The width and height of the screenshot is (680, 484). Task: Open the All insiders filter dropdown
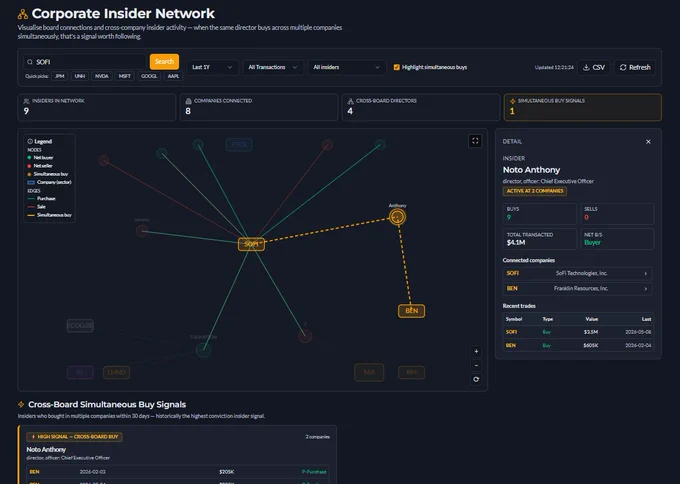pyautogui.click(x=347, y=67)
